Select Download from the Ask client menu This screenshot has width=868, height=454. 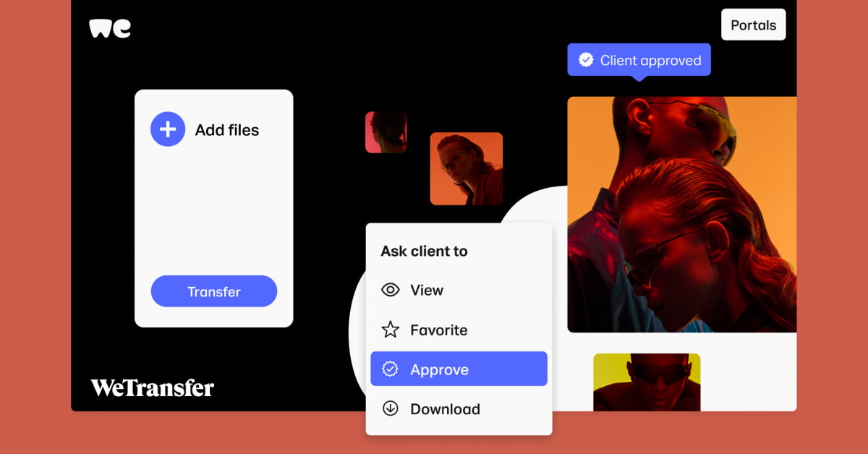click(445, 408)
